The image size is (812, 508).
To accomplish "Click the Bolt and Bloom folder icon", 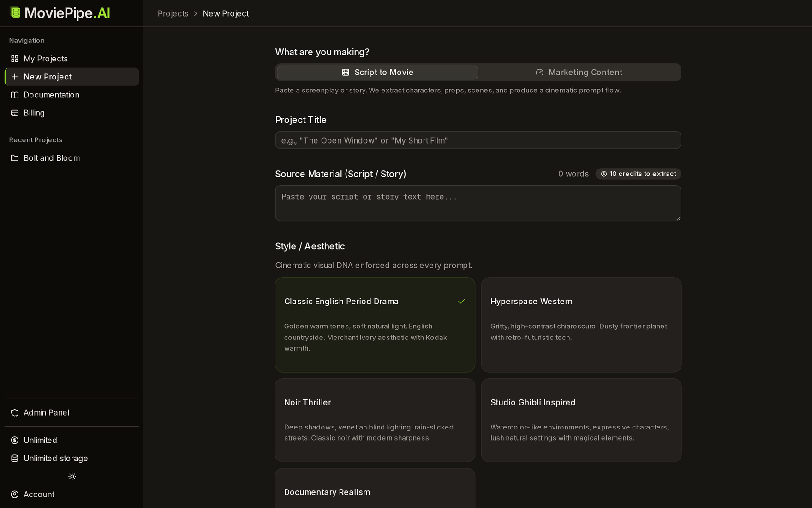I will point(15,158).
